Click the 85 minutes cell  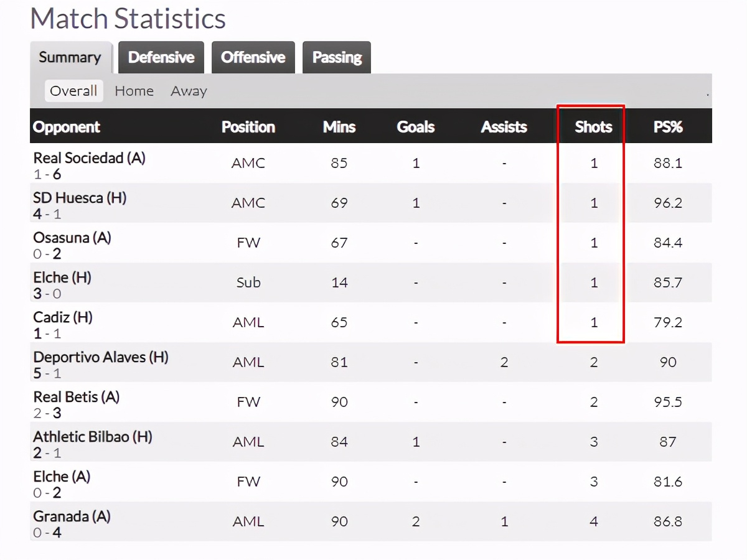(x=339, y=163)
